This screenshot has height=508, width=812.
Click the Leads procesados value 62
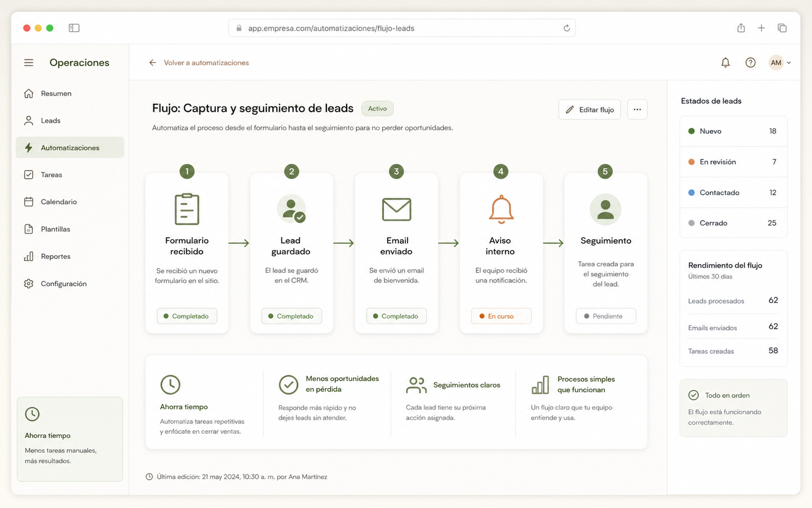point(773,300)
